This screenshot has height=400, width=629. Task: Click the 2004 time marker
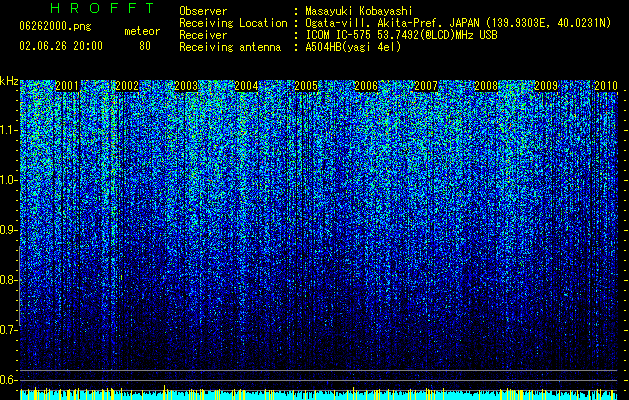pyautogui.click(x=246, y=86)
